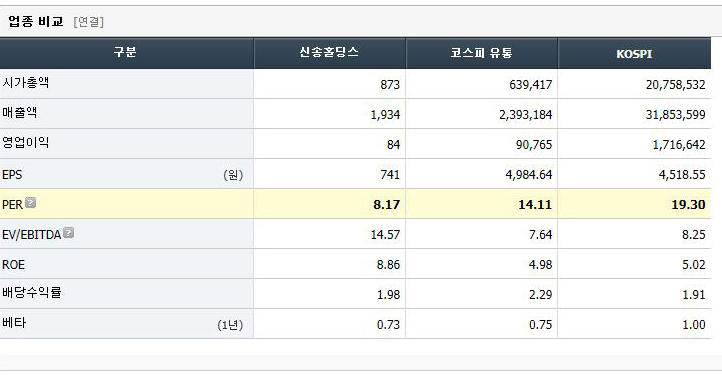The width and height of the screenshot is (722, 375).
Task: Click revenue value 1,934
Action: pos(385,115)
